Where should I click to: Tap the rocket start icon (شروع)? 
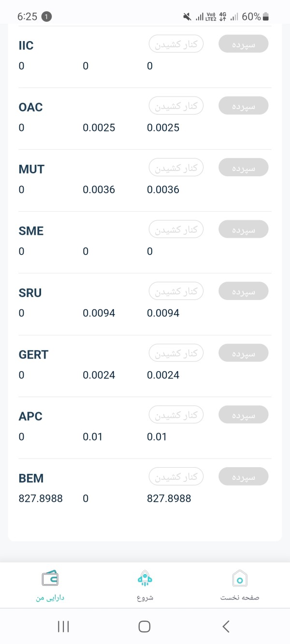(x=145, y=578)
